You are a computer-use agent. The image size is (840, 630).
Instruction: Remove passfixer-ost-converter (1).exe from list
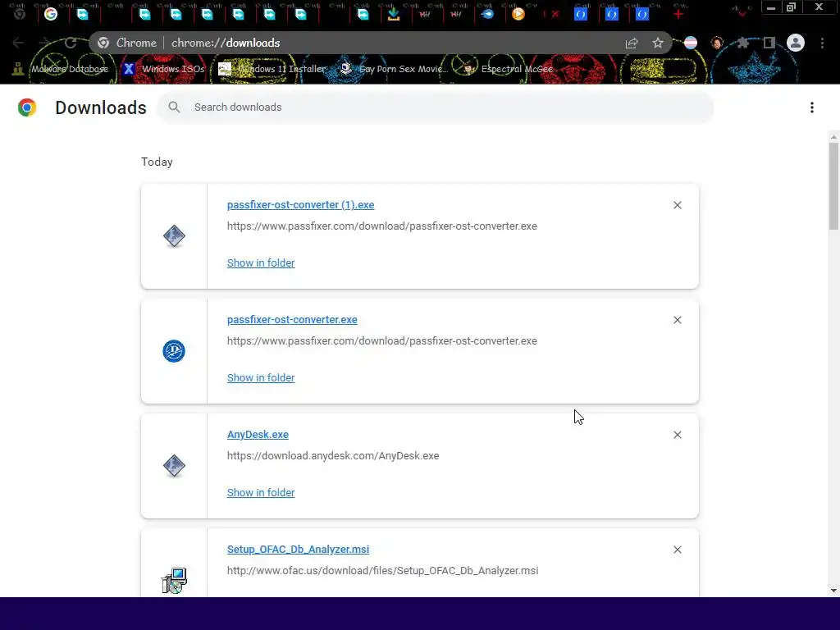tap(678, 205)
